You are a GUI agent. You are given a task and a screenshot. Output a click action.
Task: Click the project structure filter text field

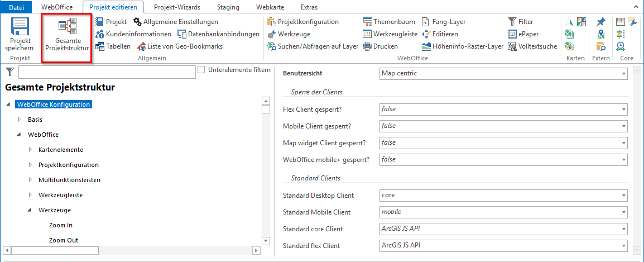coord(107,72)
